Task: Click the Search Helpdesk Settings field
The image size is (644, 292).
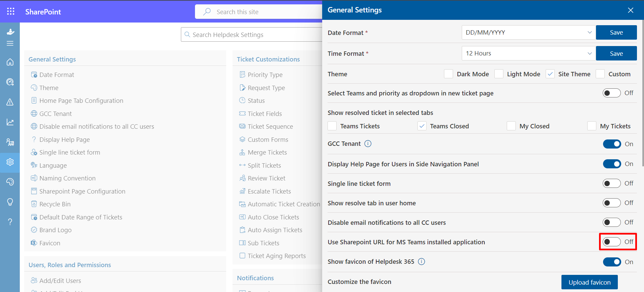Action: pyautogui.click(x=252, y=35)
